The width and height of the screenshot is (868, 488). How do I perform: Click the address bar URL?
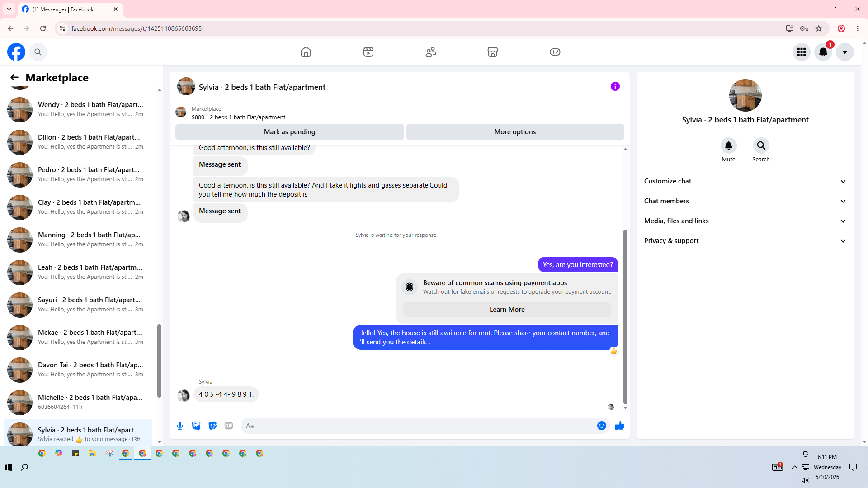pos(137,28)
